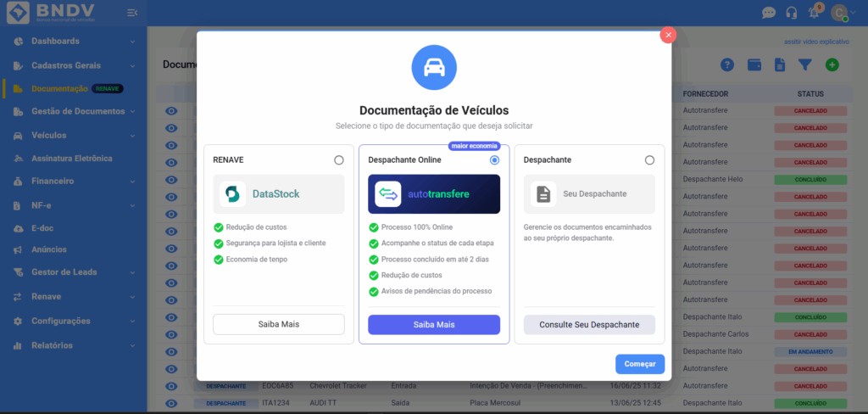Click the Seu Despachante document icon
This screenshot has width=868, height=414.
click(x=543, y=194)
